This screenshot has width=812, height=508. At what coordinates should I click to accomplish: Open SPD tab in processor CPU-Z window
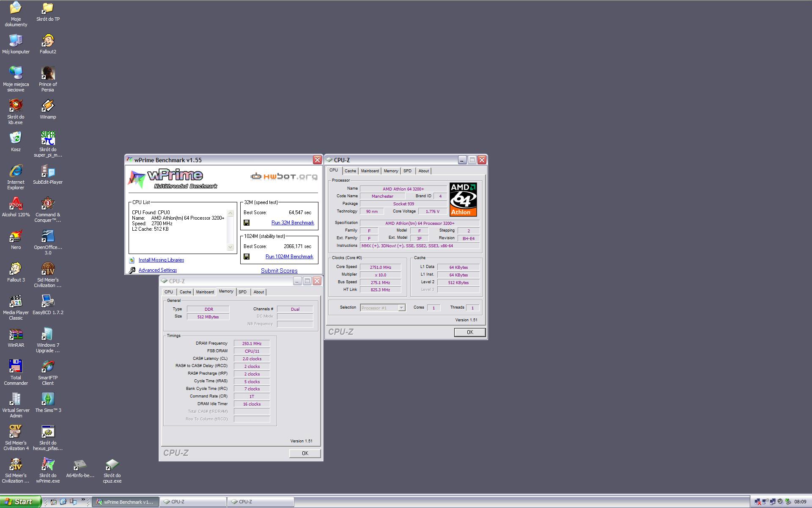click(407, 171)
